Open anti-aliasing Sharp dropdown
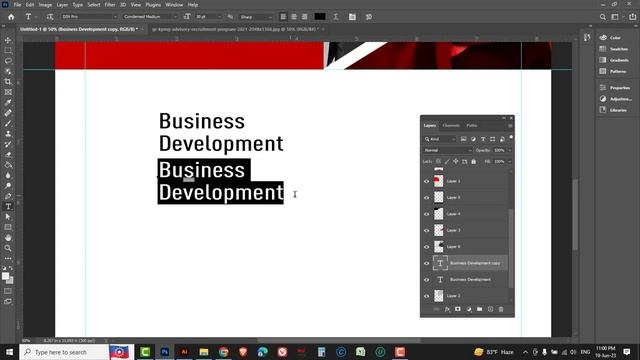 (256, 17)
